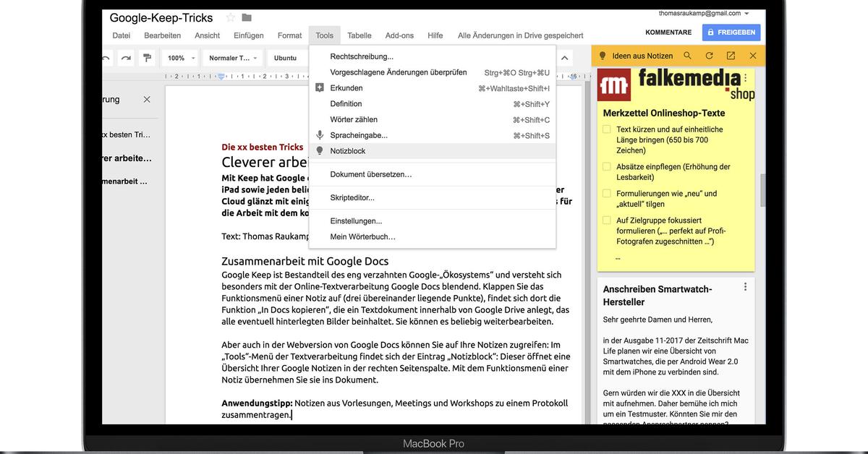The height and width of the screenshot is (454, 868).
Task: Click the falkemedia shop logo image
Action: pyautogui.click(x=676, y=84)
